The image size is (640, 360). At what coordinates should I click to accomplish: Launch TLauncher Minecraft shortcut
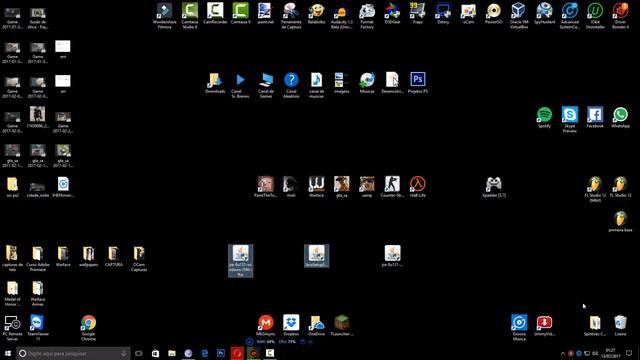click(x=342, y=325)
